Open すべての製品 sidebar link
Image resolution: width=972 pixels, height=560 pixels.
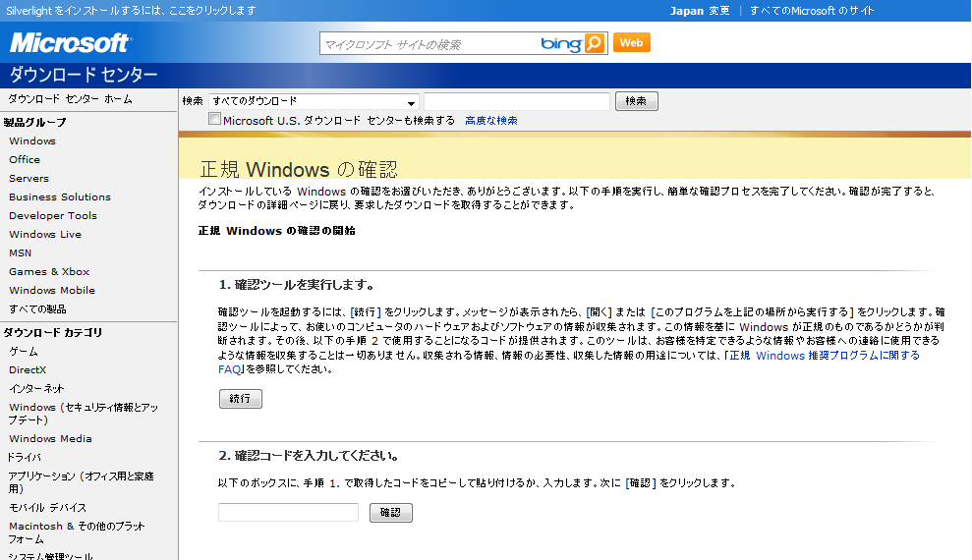pos(37,309)
